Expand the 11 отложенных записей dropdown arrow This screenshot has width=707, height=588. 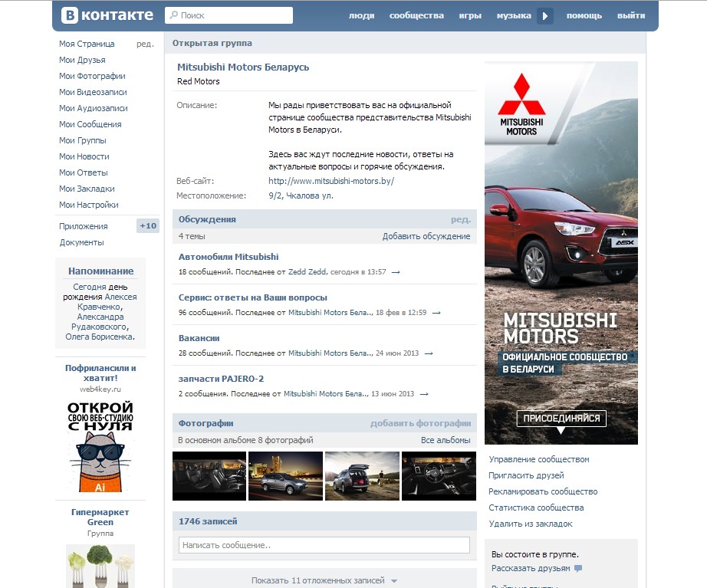point(394,581)
